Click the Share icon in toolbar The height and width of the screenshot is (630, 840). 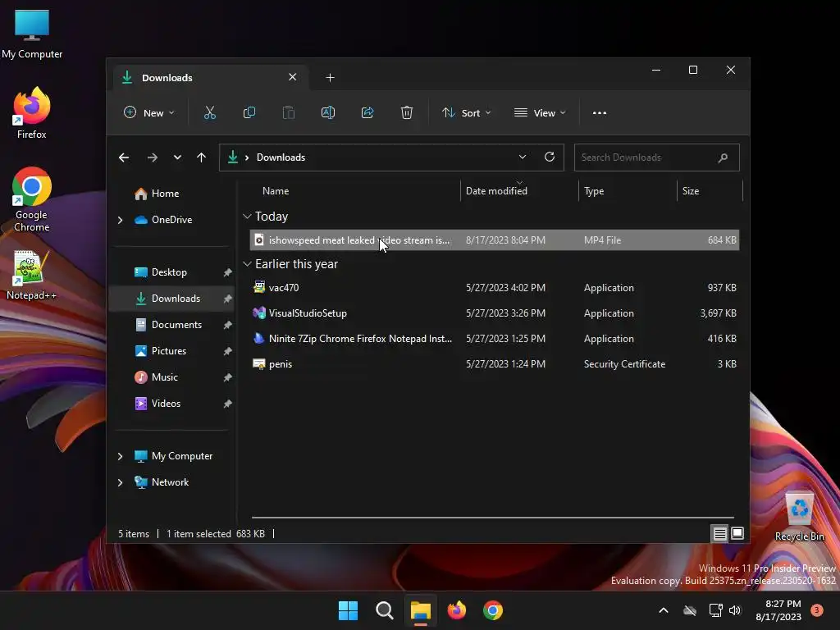pyautogui.click(x=367, y=112)
